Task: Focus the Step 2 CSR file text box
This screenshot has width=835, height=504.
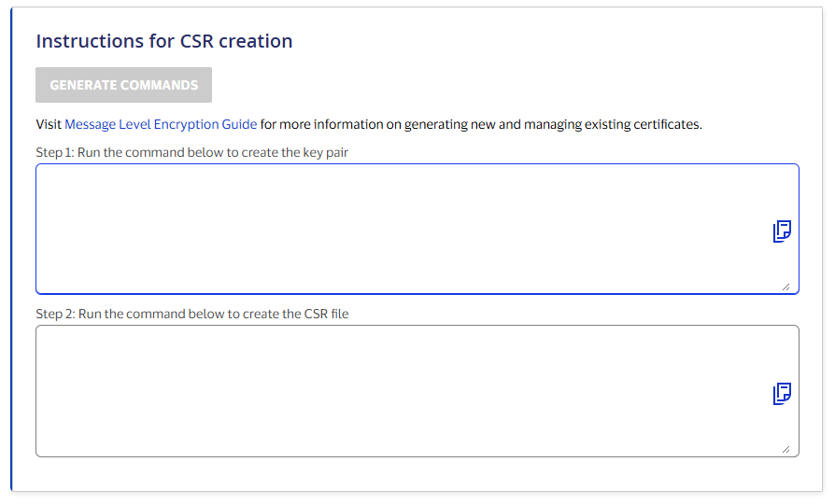Action: (x=392, y=390)
